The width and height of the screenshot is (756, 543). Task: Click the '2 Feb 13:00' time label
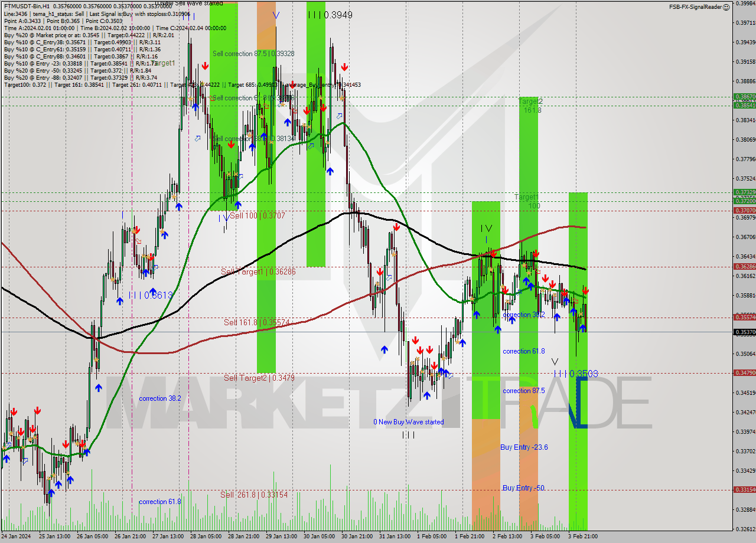(507, 537)
